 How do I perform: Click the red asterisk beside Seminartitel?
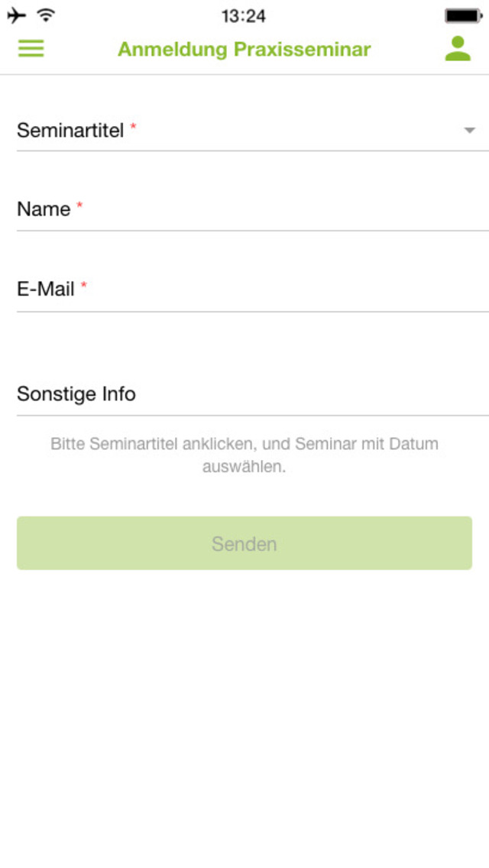point(133,127)
